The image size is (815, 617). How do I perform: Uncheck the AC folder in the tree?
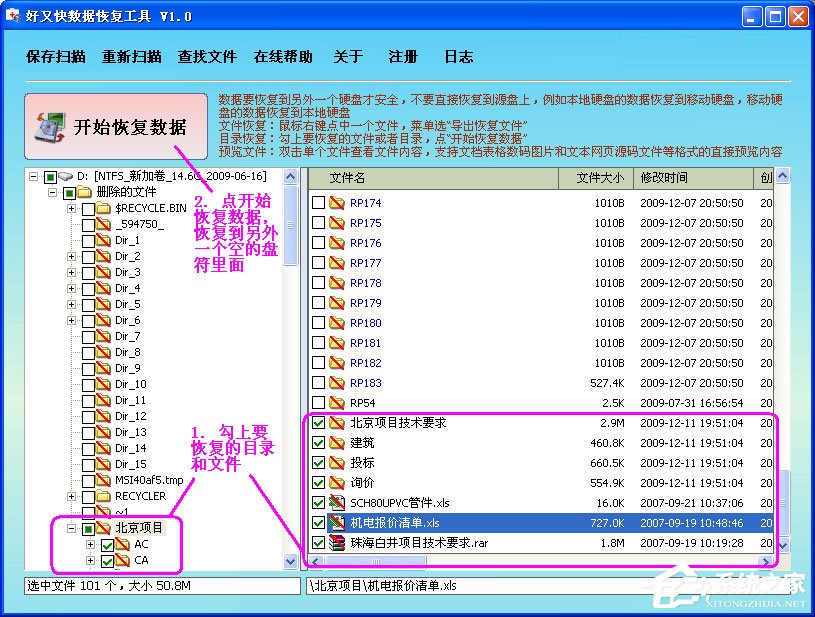[107, 545]
